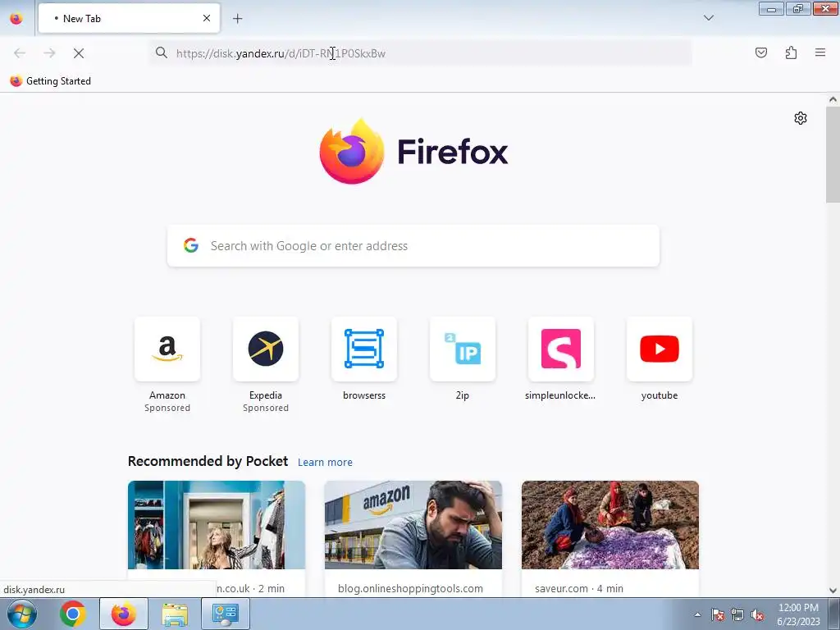Click the page scrollbar up arrow
The height and width of the screenshot is (630, 840).
[x=833, y=99]
